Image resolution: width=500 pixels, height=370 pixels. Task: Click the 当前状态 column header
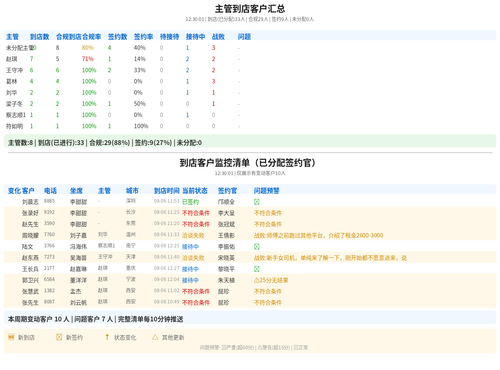click(x=195, y=191)
